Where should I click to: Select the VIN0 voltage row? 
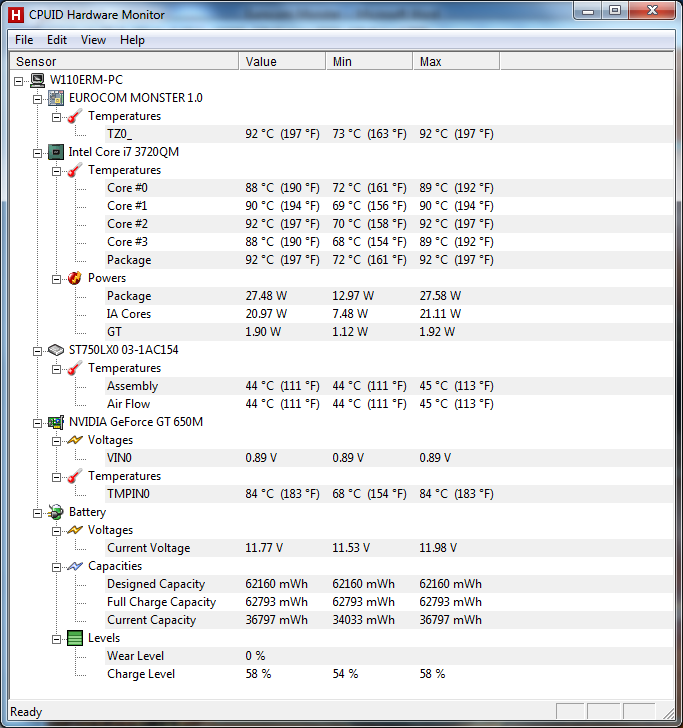tap(389, 458)
